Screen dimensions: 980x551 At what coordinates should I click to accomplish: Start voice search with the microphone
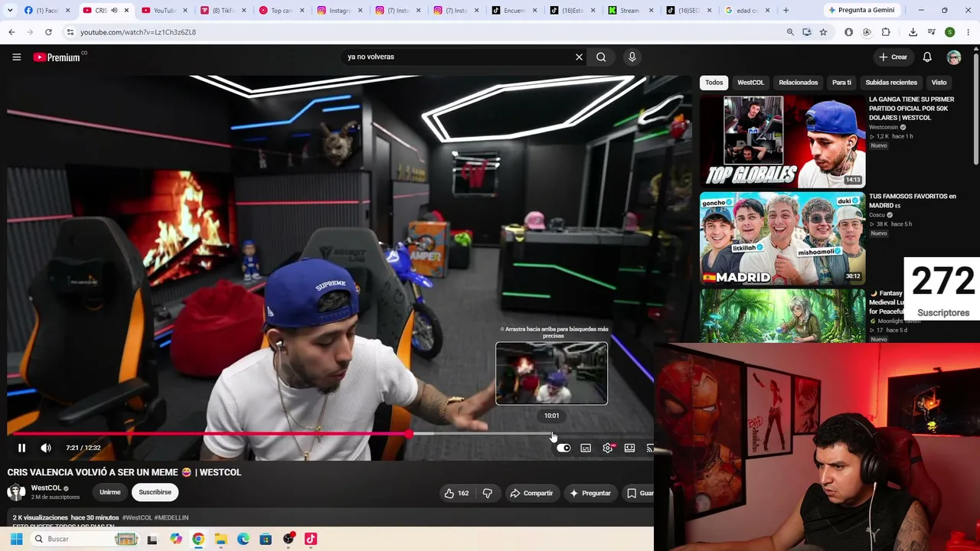click(632, 57)
